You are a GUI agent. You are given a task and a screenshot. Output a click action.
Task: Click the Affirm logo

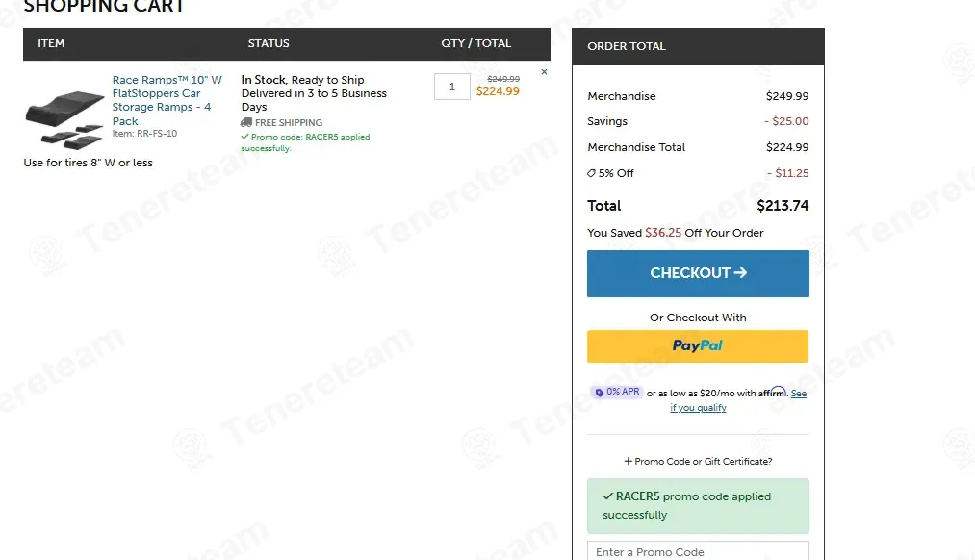point(772,393)
